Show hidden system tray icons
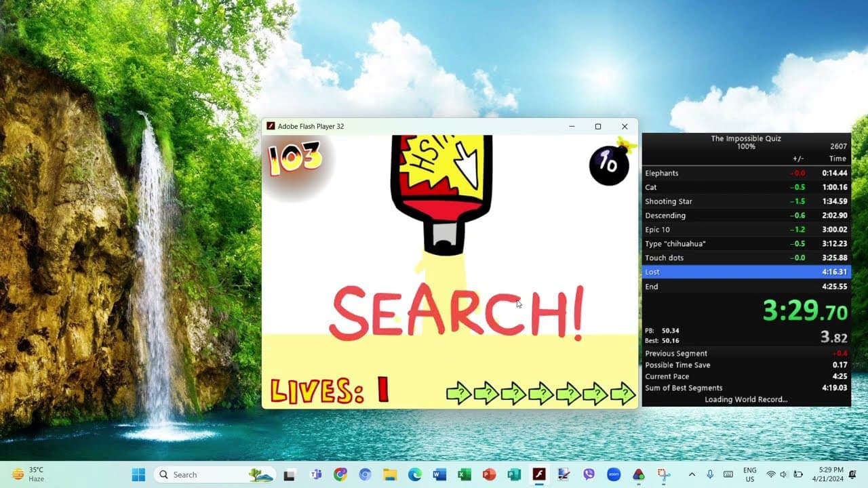868x488 pixels. click(x=692, y=474)
